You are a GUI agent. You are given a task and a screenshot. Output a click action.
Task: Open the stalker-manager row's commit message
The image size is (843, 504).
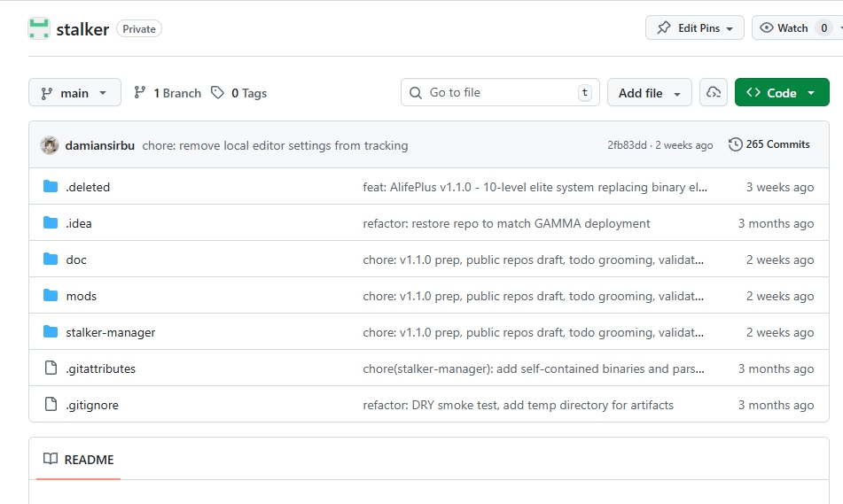534,332
